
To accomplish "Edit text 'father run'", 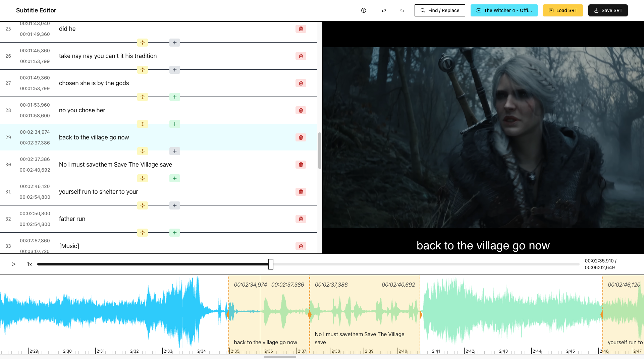I will 72,219.
